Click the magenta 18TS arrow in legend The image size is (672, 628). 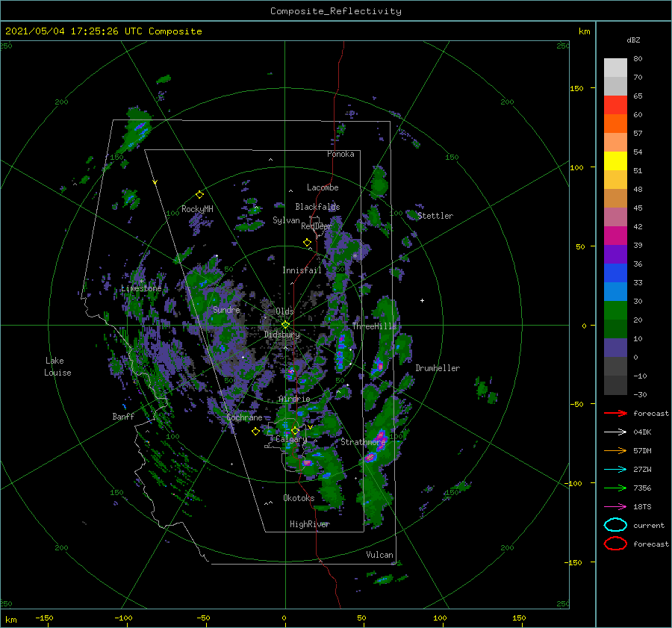615,507
